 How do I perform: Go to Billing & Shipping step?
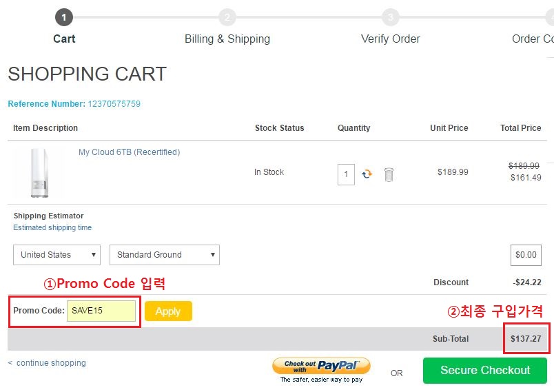pyautogui.click(x=227, y=39)
